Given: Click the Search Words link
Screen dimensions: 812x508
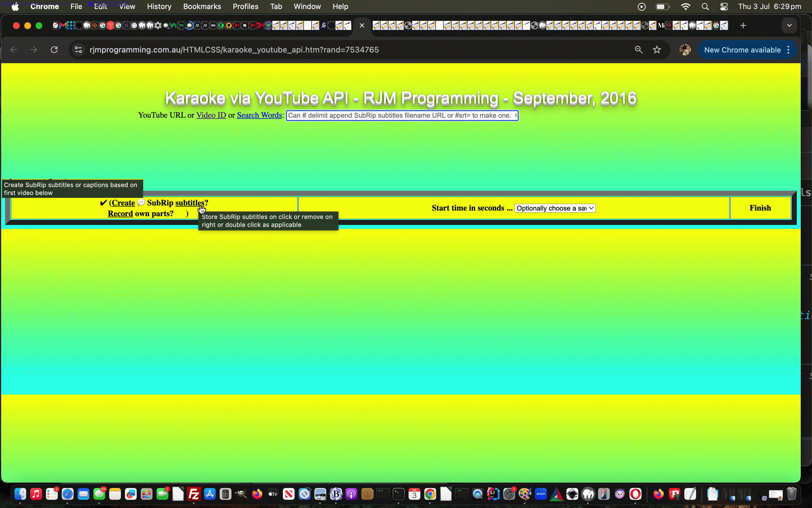Looking at the screenshot, I should click(x=259, y=115).
